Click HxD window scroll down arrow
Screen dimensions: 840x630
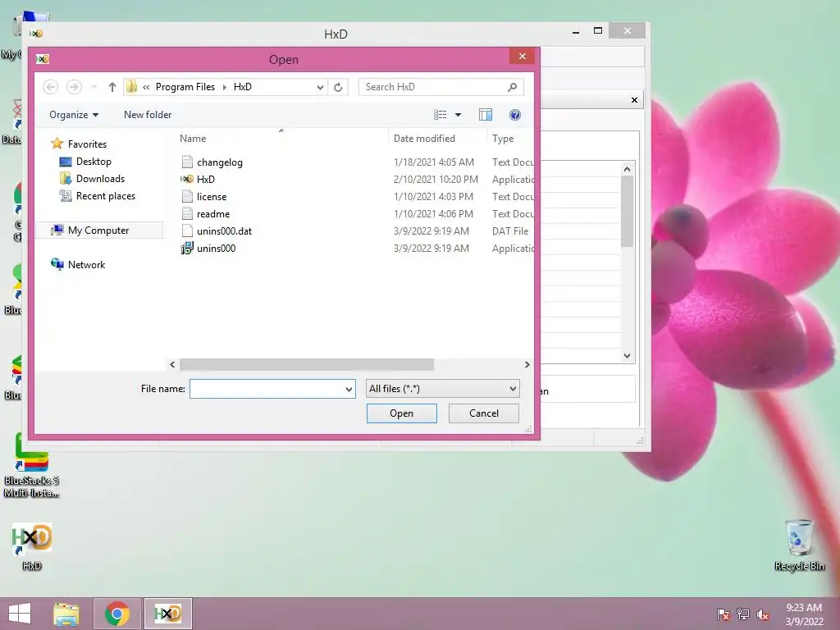[x=627, y=356]
